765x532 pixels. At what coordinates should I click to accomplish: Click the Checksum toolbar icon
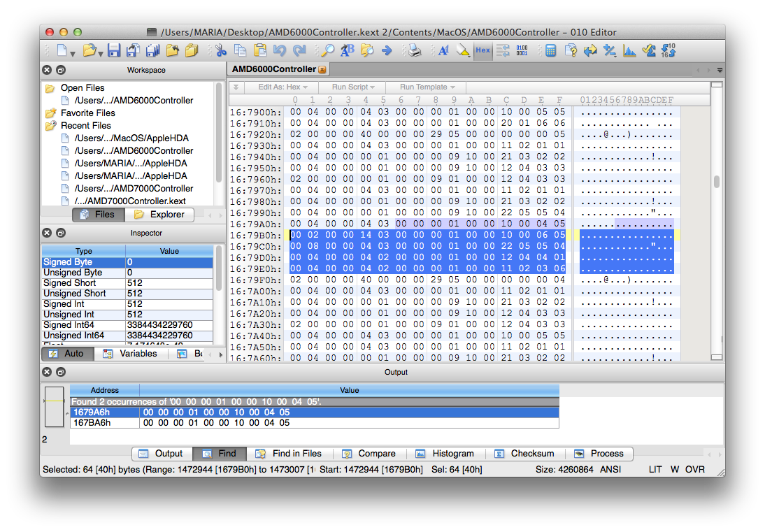[x=649, y=50]
